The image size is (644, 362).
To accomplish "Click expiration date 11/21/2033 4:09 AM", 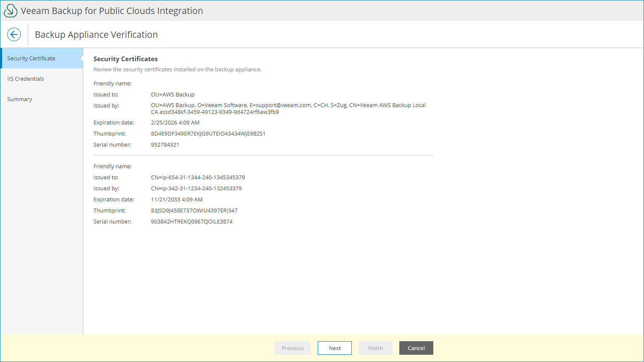I will pos(177,199).
